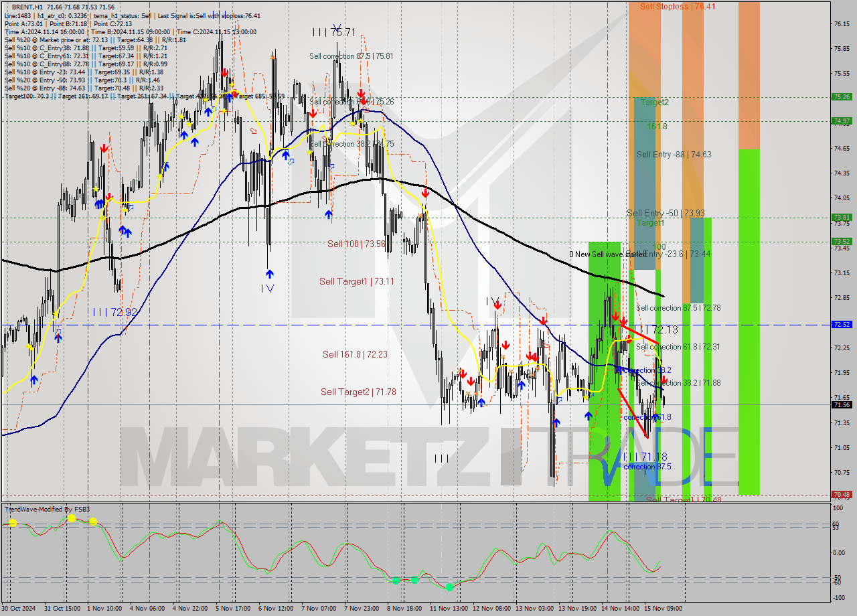
Task: Click the 'Sell correction 61.8 | 72.31' label
Action: [678, 347]
